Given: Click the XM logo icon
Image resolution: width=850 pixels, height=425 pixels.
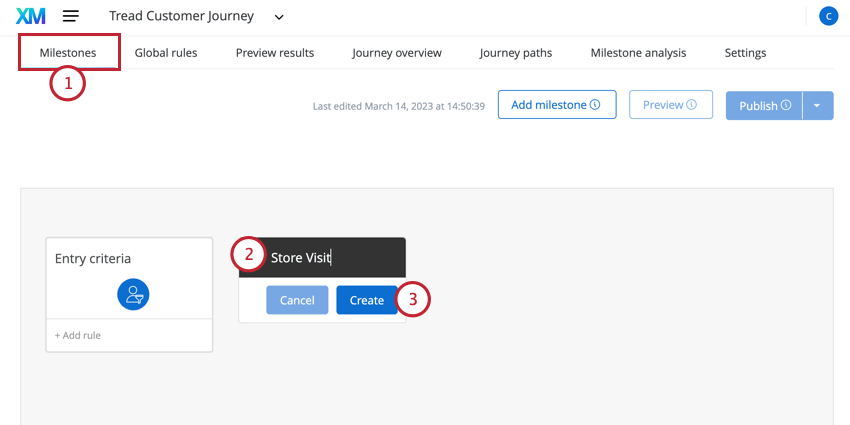Looking at the screenshot, I should pos(31,16).
